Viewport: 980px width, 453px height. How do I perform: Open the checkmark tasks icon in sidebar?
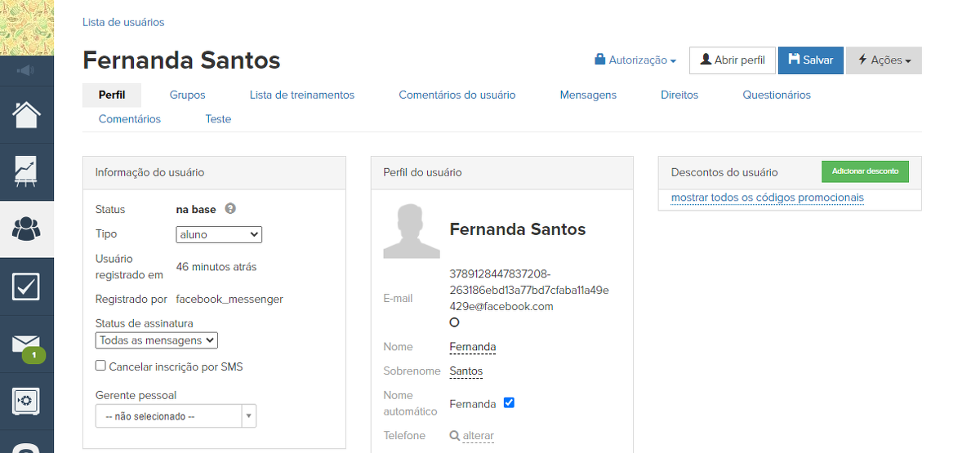[26, 286]
